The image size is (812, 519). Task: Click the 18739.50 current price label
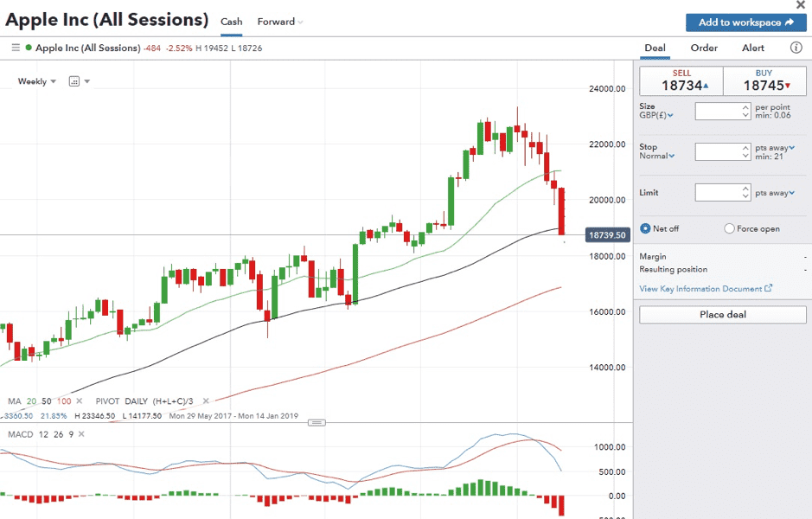[x=607, y=235]
